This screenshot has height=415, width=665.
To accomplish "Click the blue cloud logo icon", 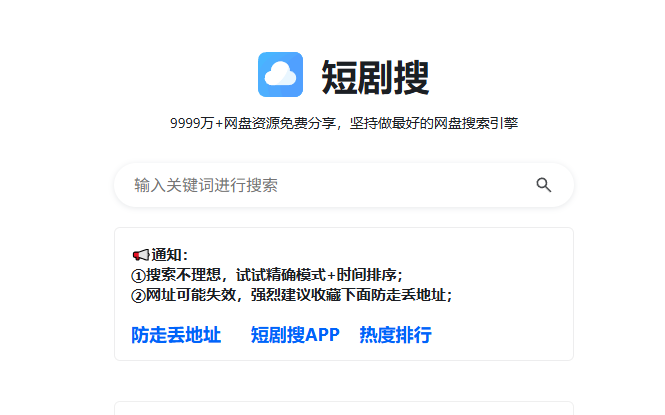I will click(280, 75).
